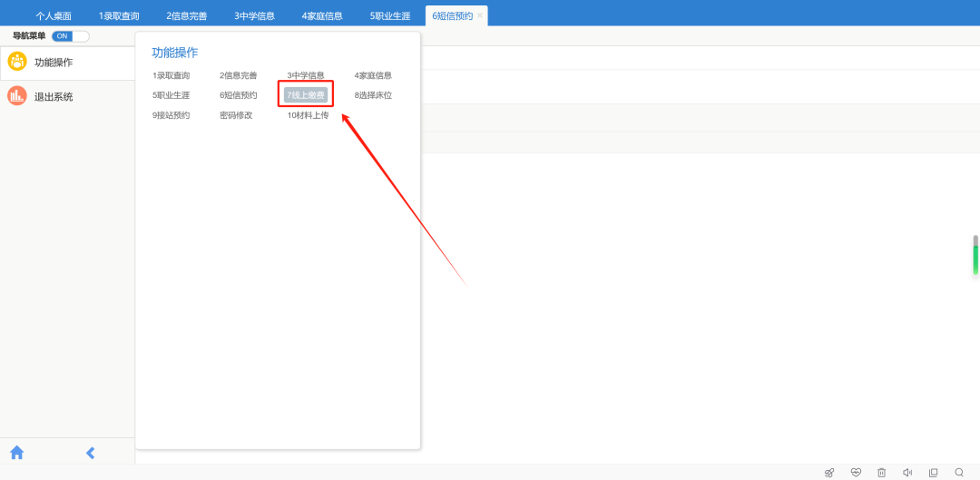Close the 6短信预约 tab
The image size is (980, 480).
pos(480,15)
